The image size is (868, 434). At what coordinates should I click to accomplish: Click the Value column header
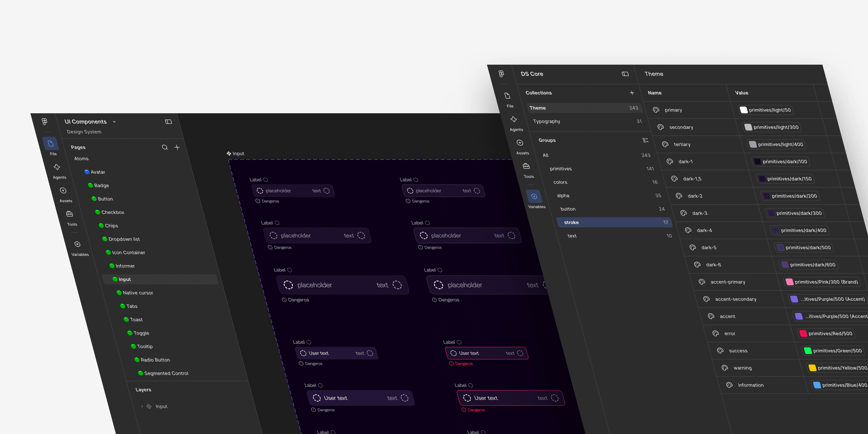741,93
